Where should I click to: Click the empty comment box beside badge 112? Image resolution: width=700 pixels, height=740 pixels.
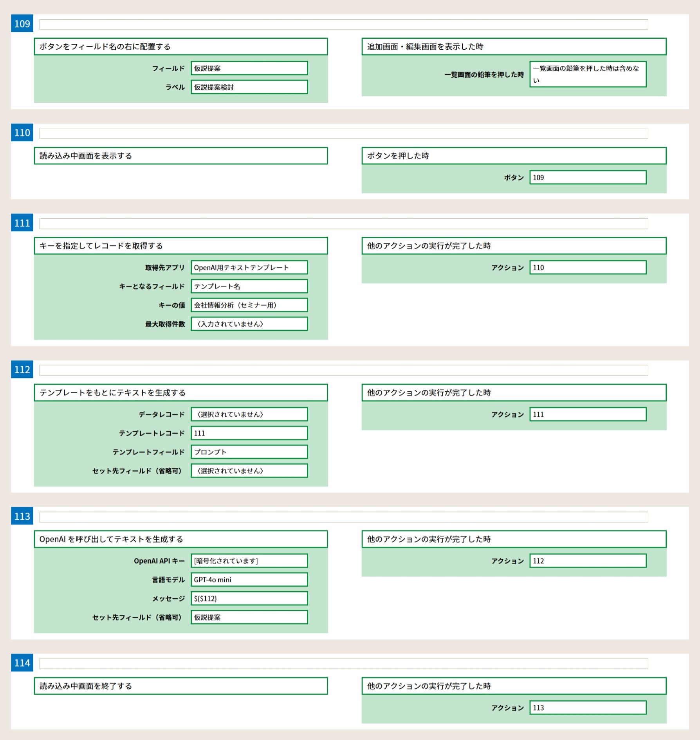(x=343, y=370)
